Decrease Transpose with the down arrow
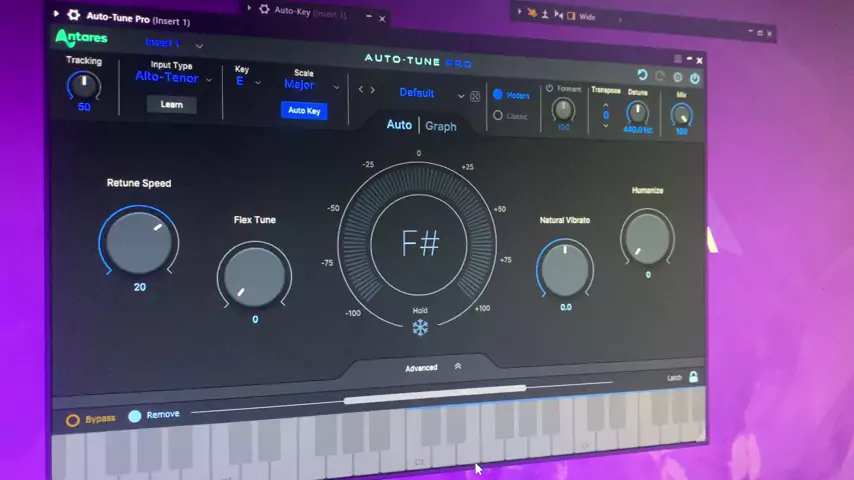 [606, 126]
